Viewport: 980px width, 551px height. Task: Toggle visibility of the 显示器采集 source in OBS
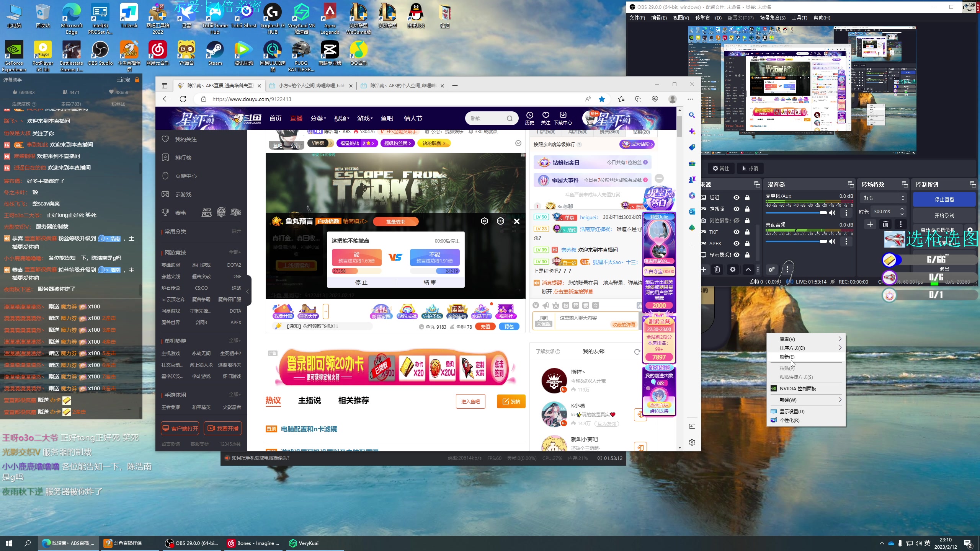736,255
